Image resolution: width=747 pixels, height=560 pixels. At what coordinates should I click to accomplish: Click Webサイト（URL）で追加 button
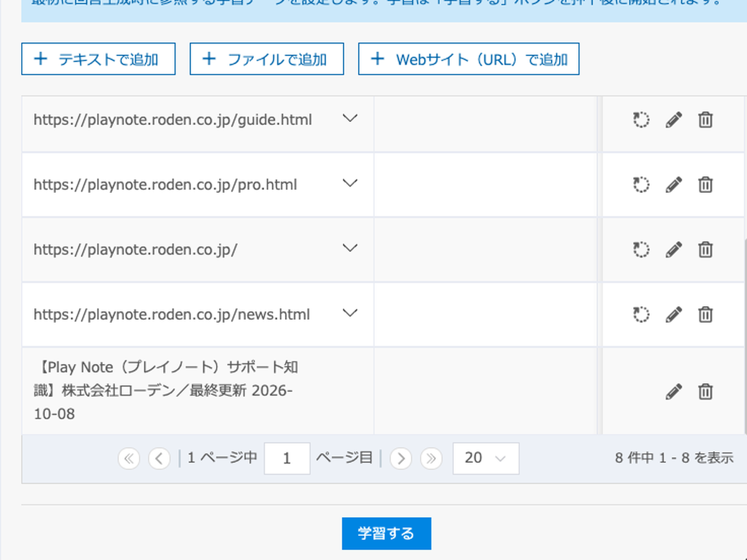[469, 59]
